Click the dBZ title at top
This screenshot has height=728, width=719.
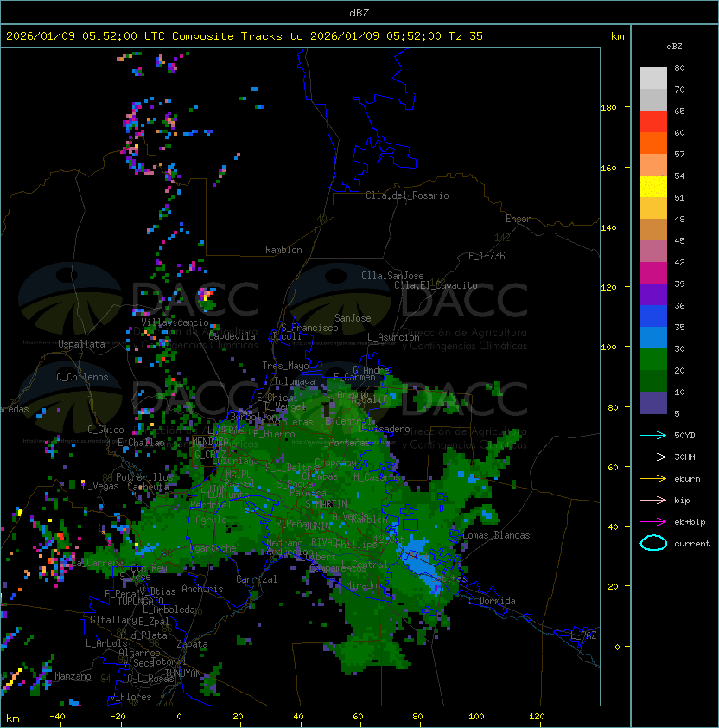click(x=359, y=12)
